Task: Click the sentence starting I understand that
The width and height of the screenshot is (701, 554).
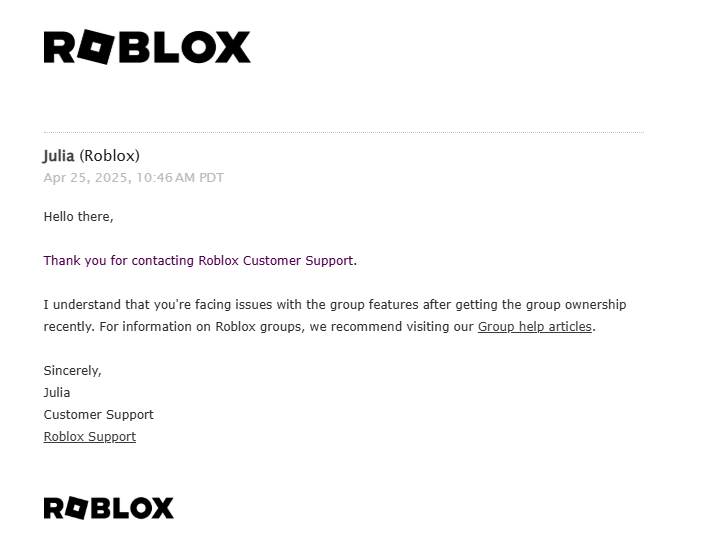Action: point(335,304)
